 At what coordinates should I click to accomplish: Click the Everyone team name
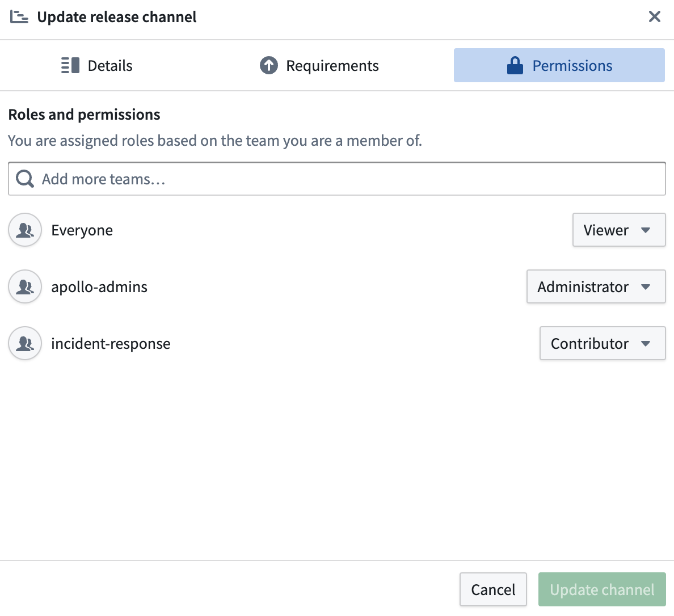[82, 230]
